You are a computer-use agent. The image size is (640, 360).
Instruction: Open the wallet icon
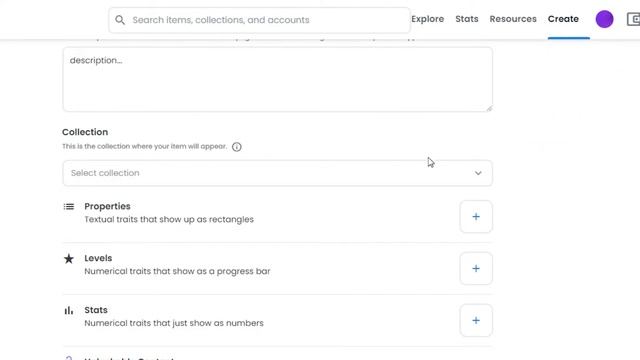633,19
